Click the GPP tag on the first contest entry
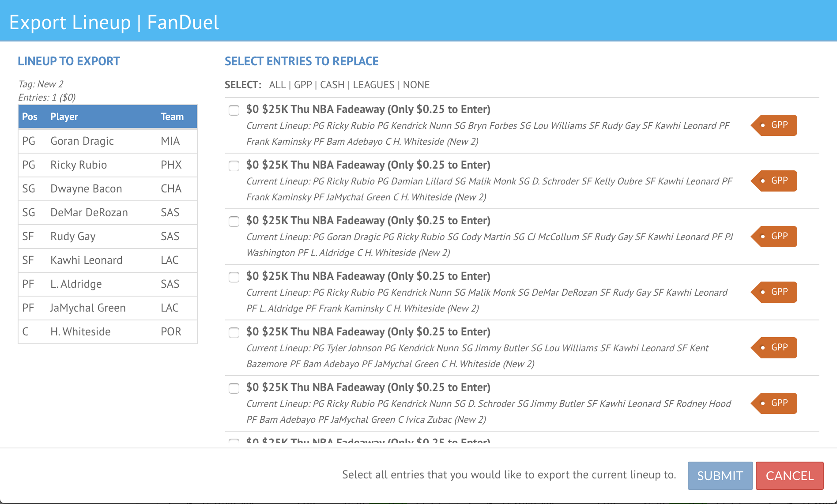837x504 pixels. 773,125
